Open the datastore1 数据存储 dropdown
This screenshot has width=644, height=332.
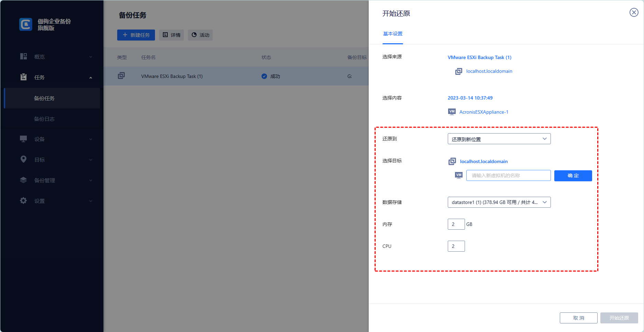(499, 202)
